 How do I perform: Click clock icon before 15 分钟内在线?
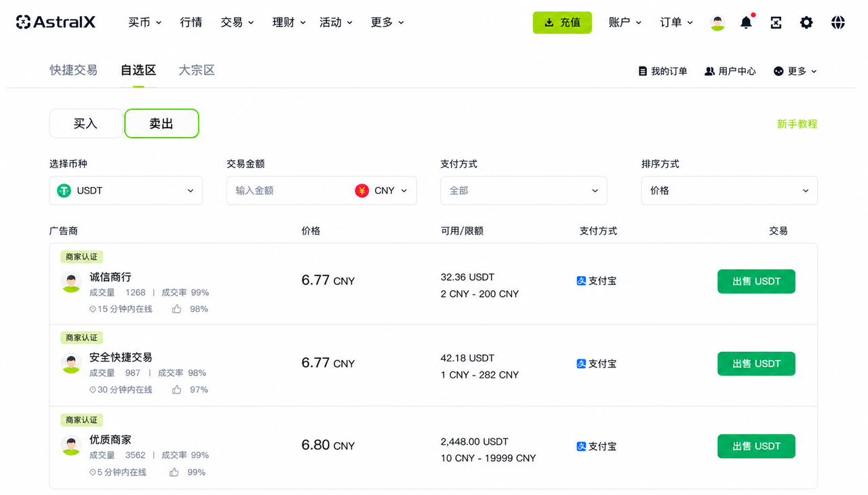tap(93, 309)
